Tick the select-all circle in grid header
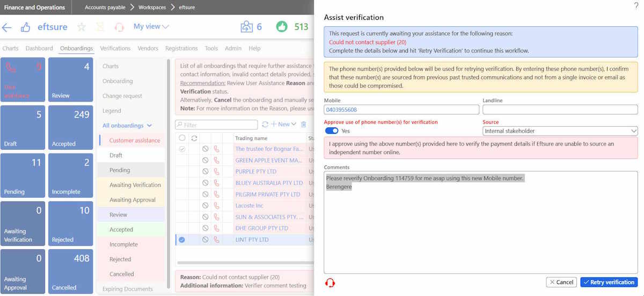The height and width of the screenshot is (296, 644). (182, 138)
